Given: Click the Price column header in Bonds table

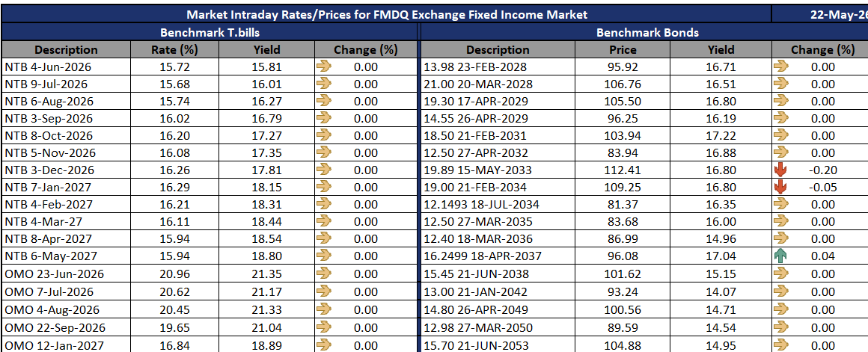Looking at the screenshot, I should pyautogui.click(x=623, y=50).
